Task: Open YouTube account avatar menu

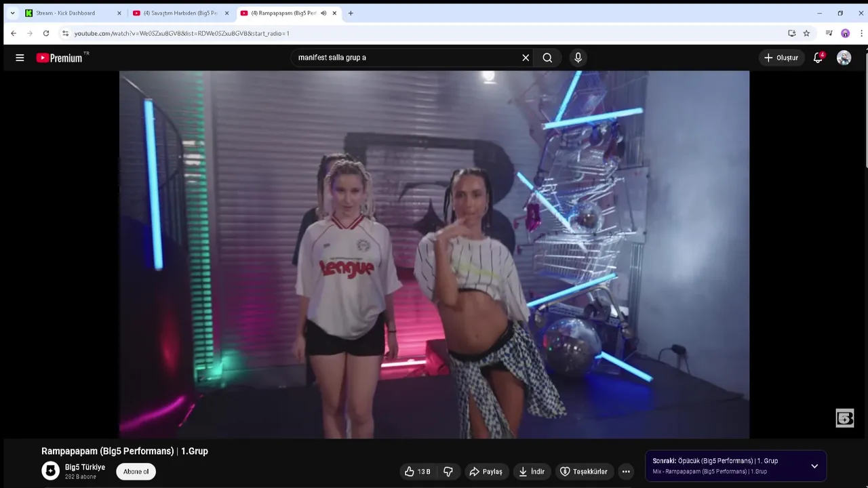Action: [844, 58]
